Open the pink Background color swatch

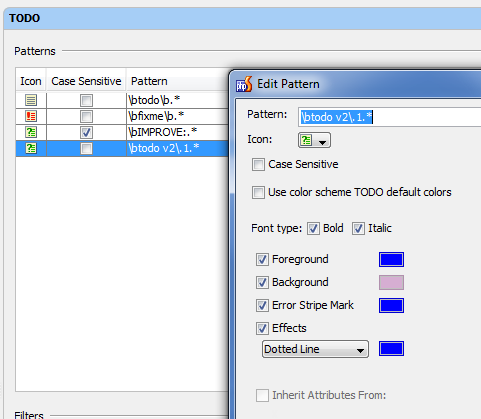click(391, 282)
